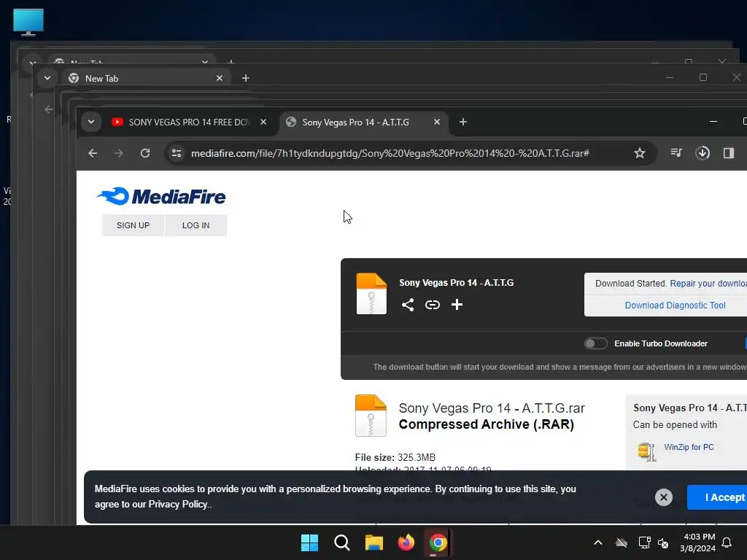The image size is (747, 560).
Task: Click the LOG IN button
Action: pyautogui.click(x=196, y=225)
